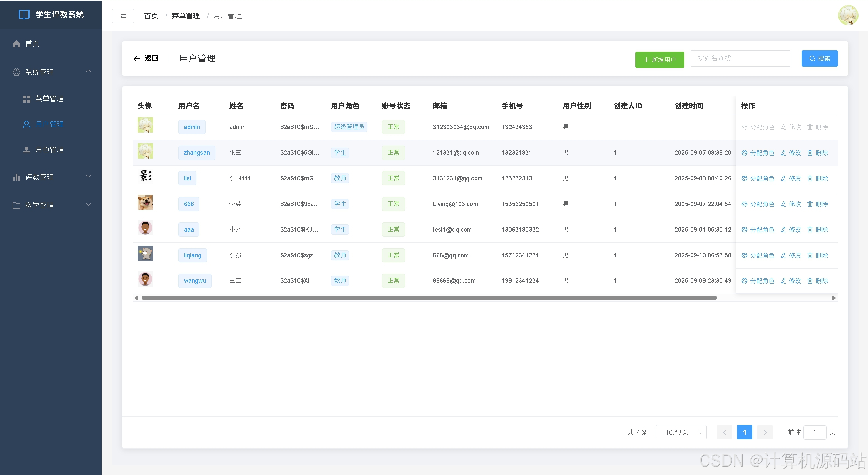Click the 创建时间 column header
Viewport: 868px width, 475px height.
click(689, 106)
